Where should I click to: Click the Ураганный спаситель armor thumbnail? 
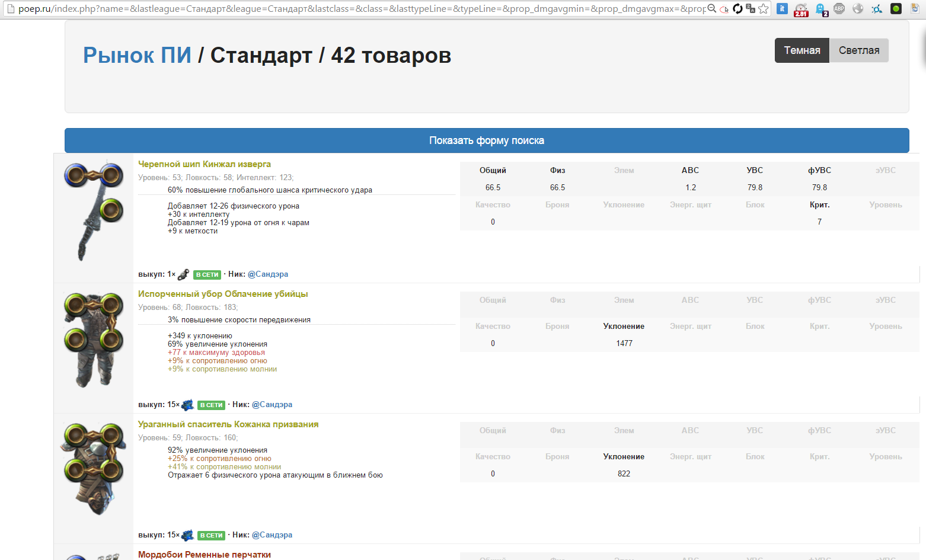coord(94,469)
